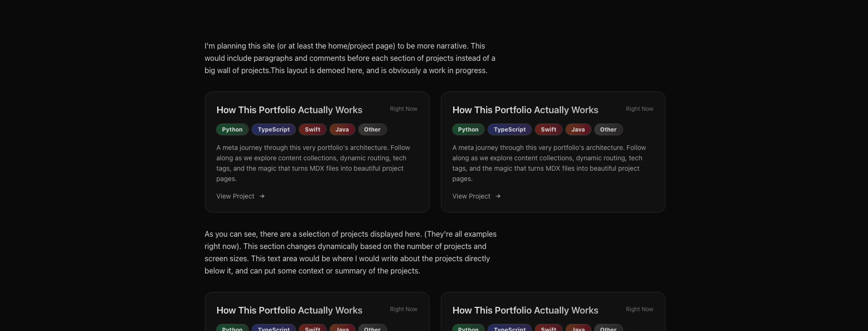Click the Other tag in second top card
The image size is (868, 331).
pyautogui.click(x=608, y=130)
